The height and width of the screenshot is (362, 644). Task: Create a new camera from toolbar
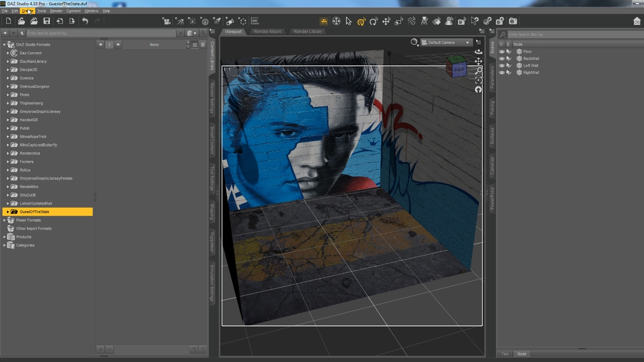167,21
